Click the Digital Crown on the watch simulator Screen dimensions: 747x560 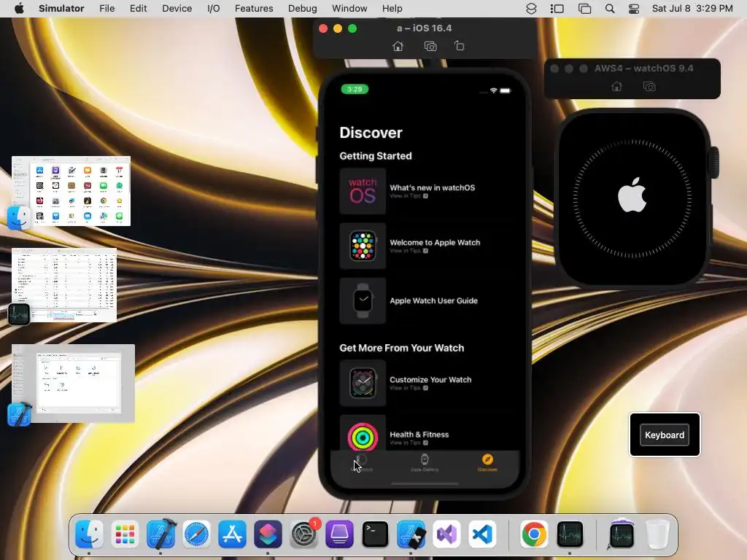(715, 163)
